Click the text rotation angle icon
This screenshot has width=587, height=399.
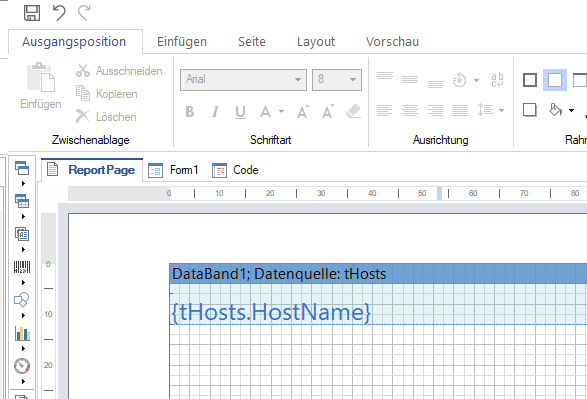(460, 80)
